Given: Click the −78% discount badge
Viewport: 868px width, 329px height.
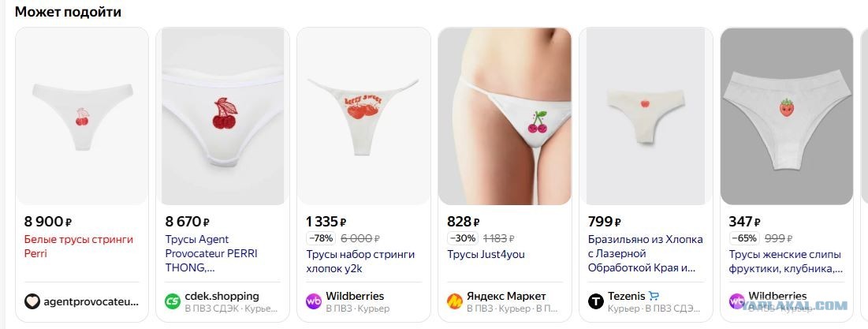Looking at the screenshot, I should [321, 239].
